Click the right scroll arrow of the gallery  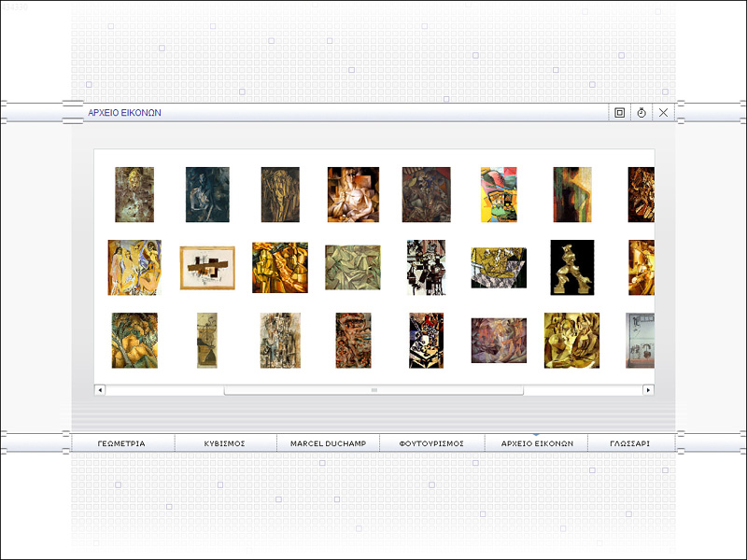[648, 390]
